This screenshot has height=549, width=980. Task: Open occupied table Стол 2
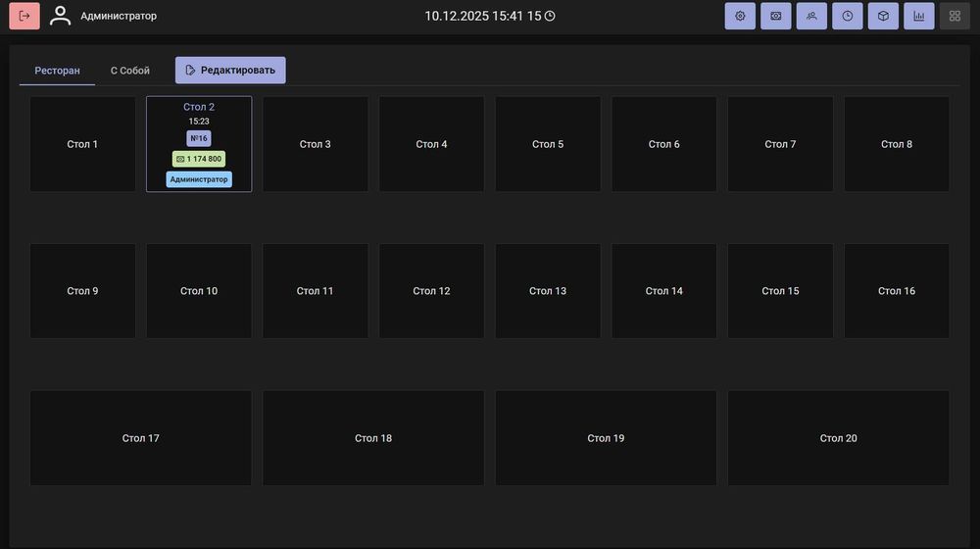click(199, 144)
